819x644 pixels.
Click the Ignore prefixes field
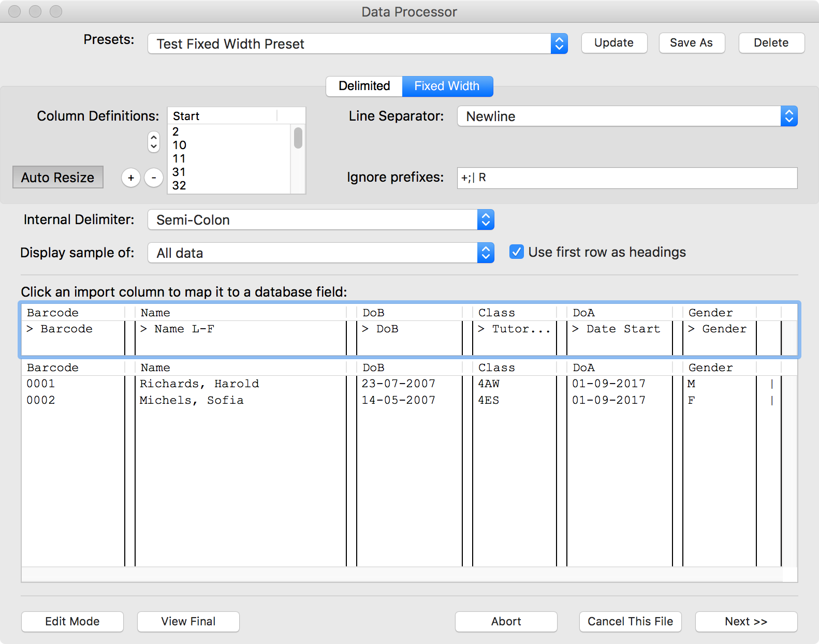point(627,178)
